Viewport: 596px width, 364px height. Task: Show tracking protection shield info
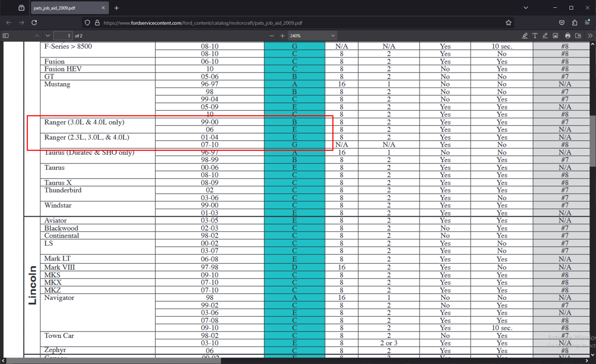coord(88,22)
